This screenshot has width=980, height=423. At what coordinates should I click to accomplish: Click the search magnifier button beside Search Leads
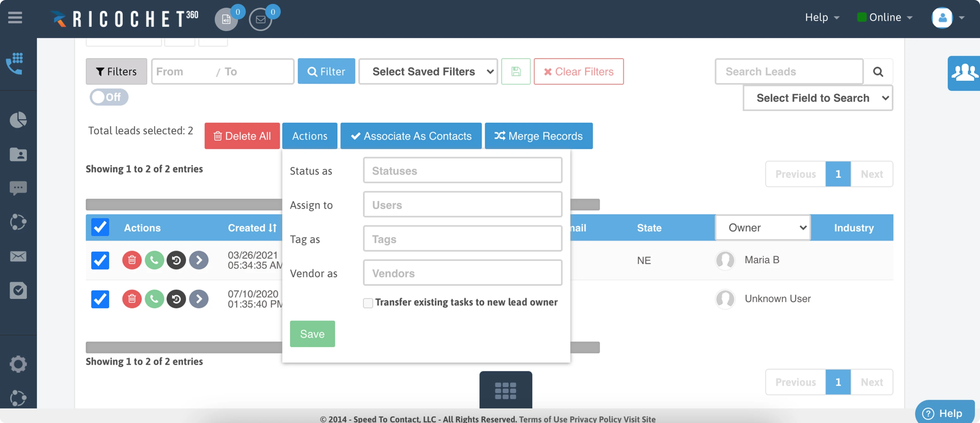878,71
